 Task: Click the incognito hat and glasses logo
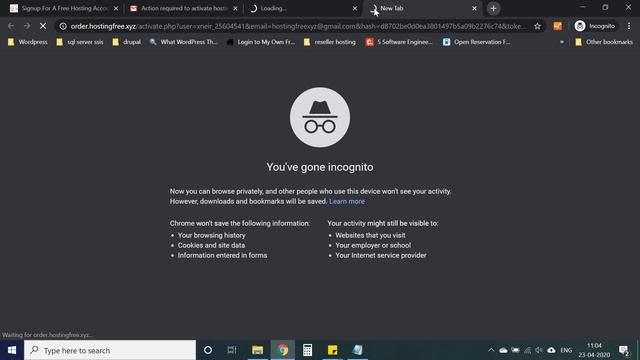click(320, 117)
